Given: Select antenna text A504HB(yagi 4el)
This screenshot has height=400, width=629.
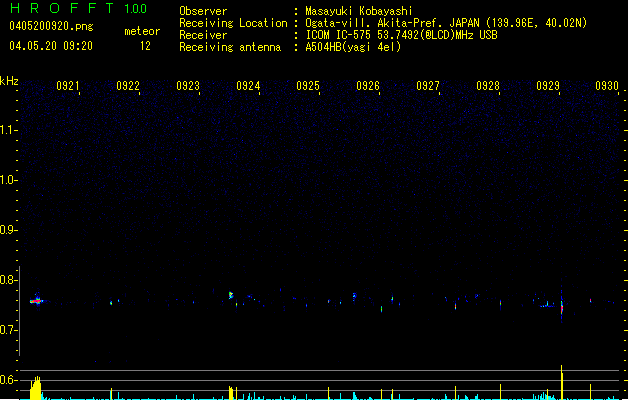Looking at the screenshot, I should point(353,47).
